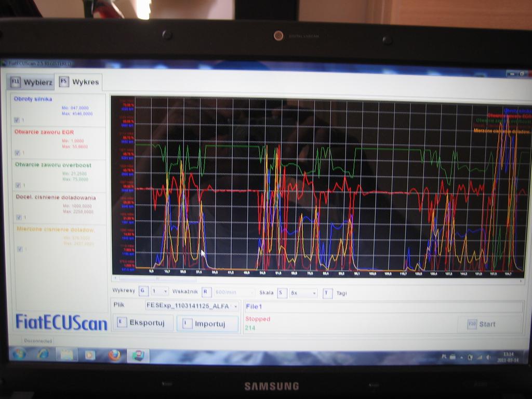Open the Skala 5x dropdown
This screenshot has width=532, height=399.
(303, 293)
